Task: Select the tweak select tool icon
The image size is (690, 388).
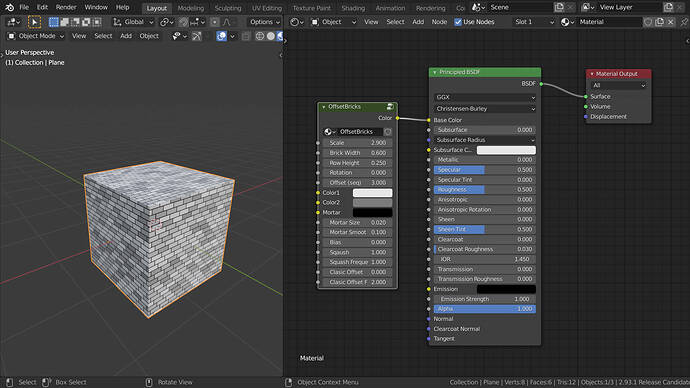Action: pyautogui.click(x=34, y=22)
